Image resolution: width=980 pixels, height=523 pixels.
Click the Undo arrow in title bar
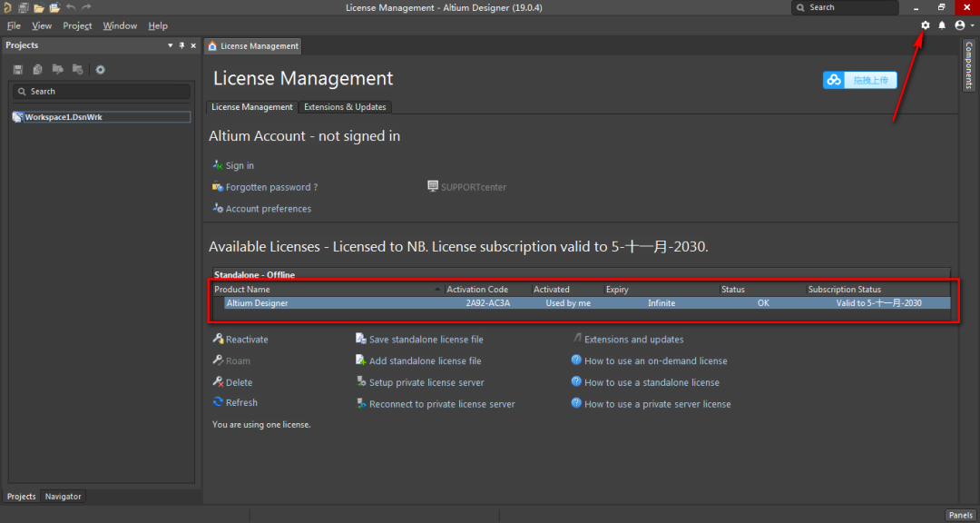coord(71,7)
